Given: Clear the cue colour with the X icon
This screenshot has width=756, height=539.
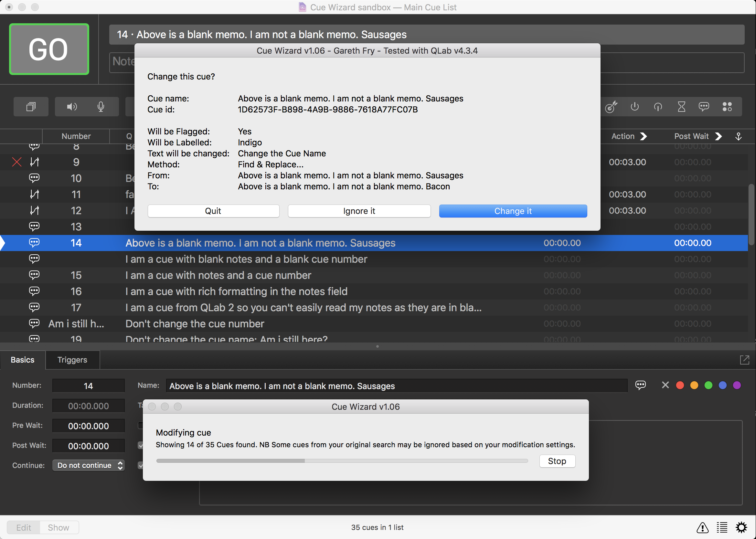Looking at the screenshot, I should pos(665,385).
